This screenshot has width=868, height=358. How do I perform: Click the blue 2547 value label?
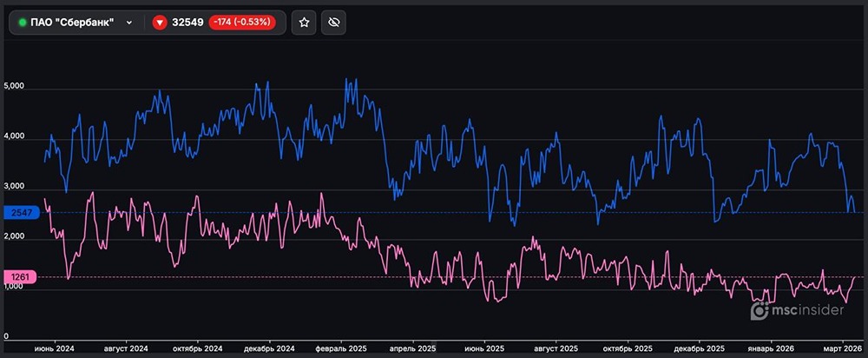[x=20, y=213]
